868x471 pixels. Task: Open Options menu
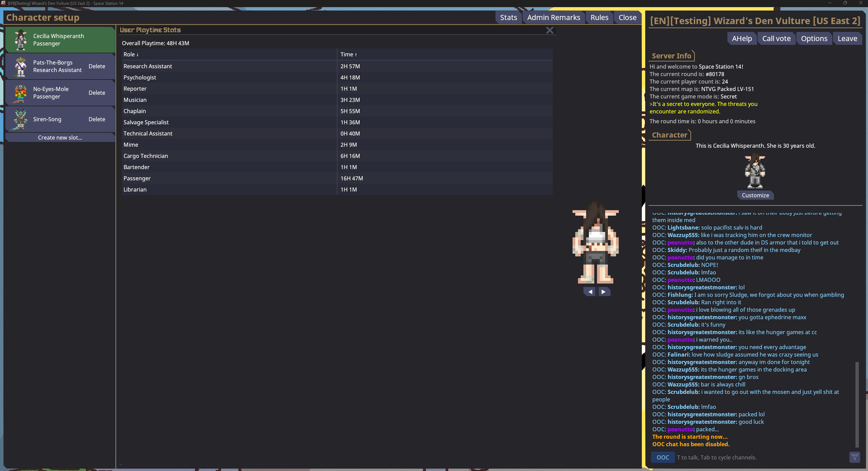click(814, 38)
